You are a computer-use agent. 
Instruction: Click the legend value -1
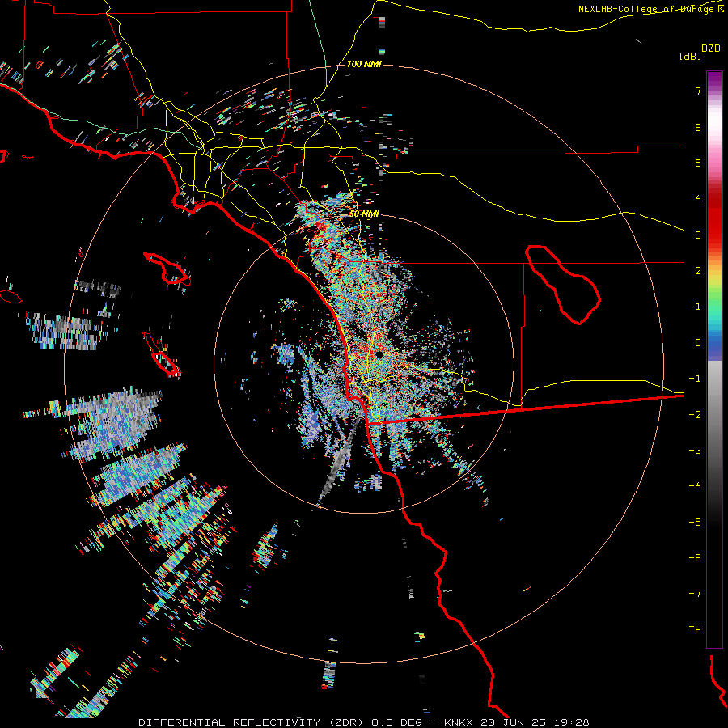(x=695, y=379)
